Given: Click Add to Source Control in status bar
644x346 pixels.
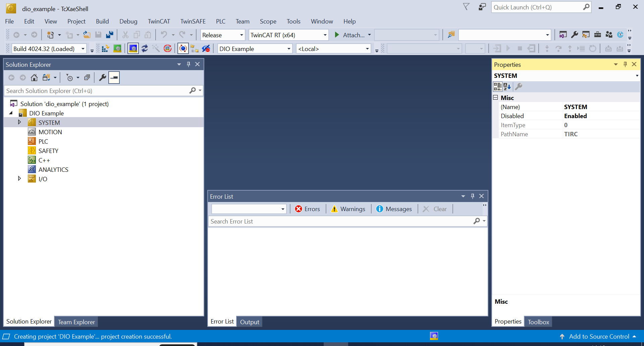Looking at the screenshot, I should click(x=598, y=337).
